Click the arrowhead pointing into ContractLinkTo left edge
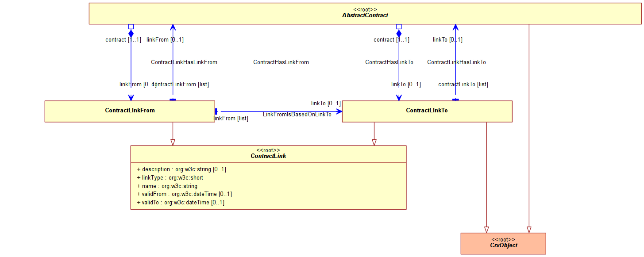The image size is (644, 257). (339, 111)
